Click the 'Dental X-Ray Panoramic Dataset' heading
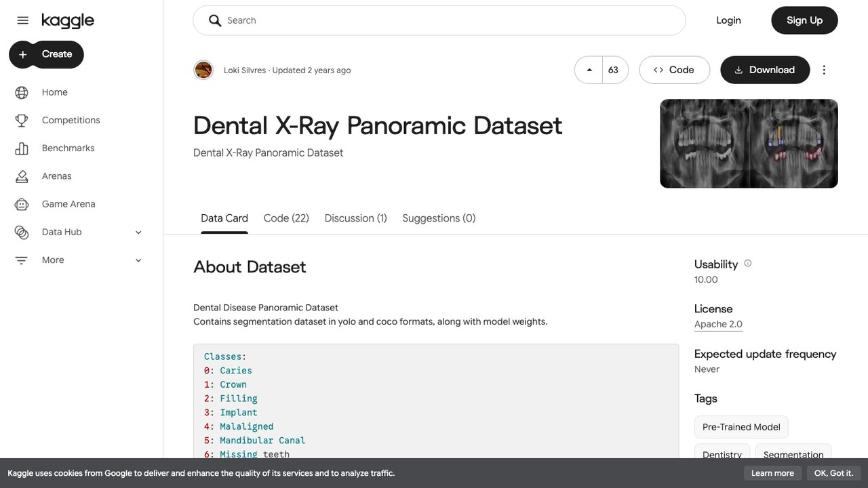 tap(378, 125)
